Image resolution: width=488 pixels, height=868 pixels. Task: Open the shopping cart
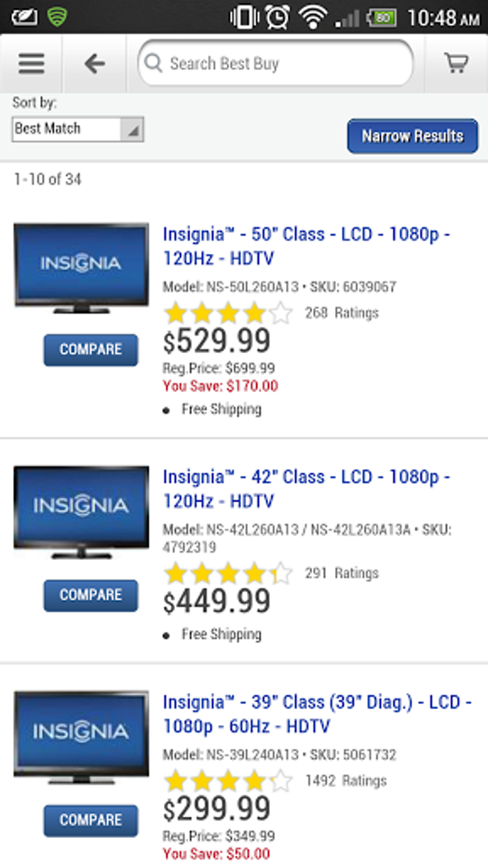456,63
